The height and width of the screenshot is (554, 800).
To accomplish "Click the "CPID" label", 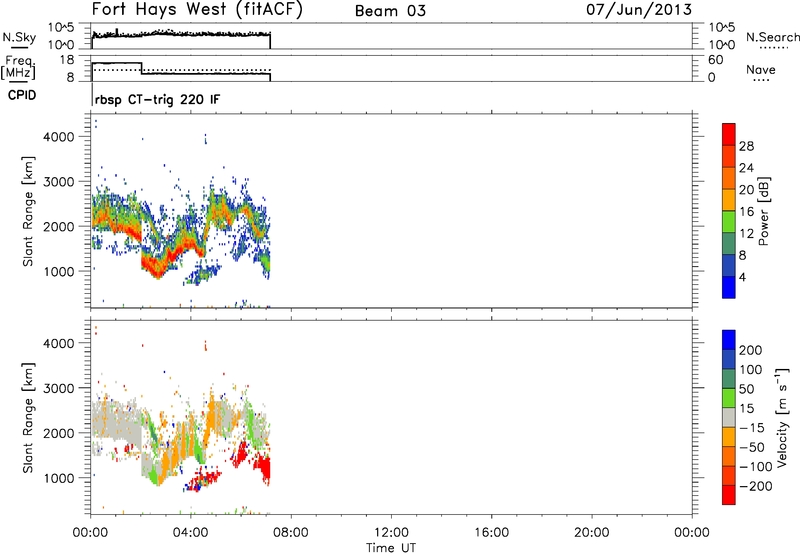I will 22,95.
